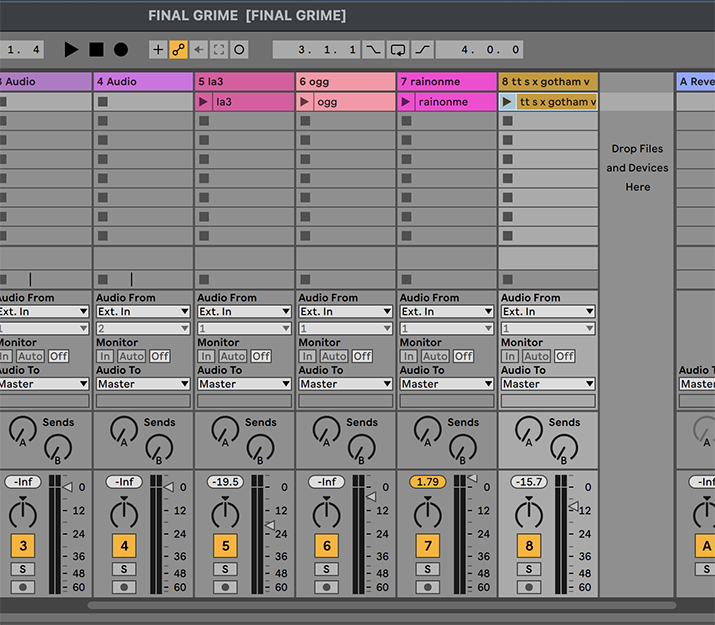
Task: Mute track 7 with its activator
Action: click(428, 546)
